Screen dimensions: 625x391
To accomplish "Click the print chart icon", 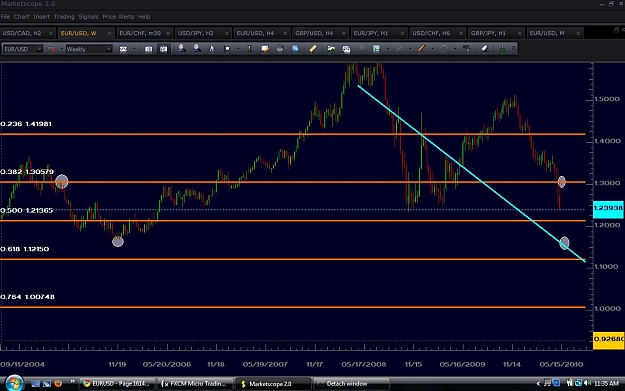I will tap(280, 49).
